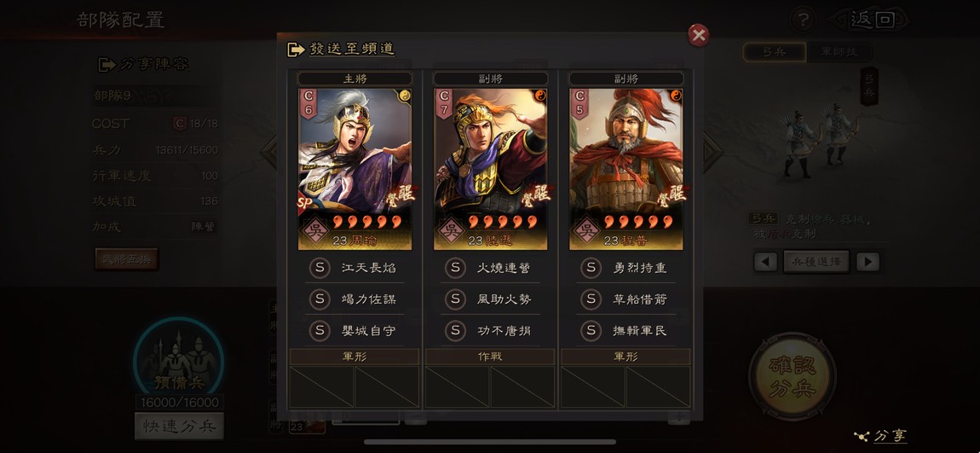Open the question mark help icon
980x453 pixels.
[x=803, y=20]
